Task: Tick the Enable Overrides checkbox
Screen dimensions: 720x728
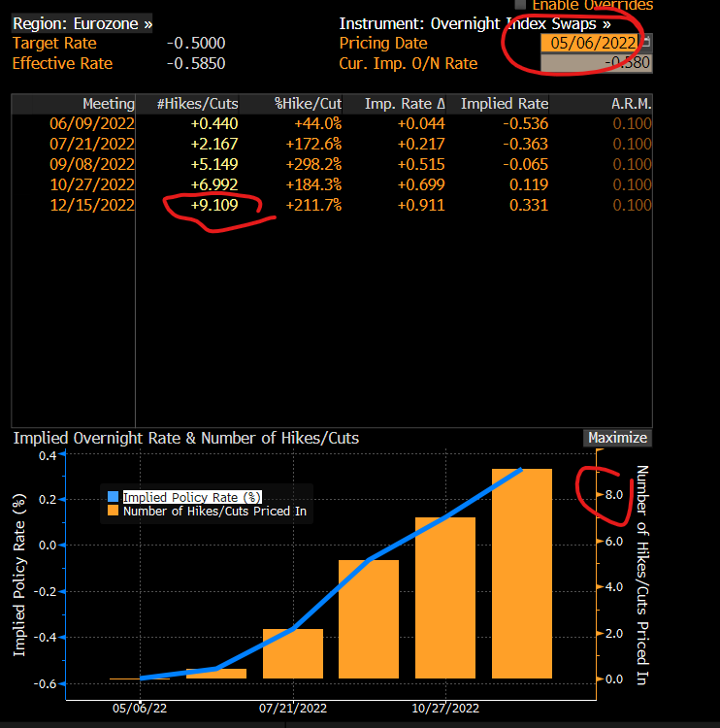Action: [520, 5]
